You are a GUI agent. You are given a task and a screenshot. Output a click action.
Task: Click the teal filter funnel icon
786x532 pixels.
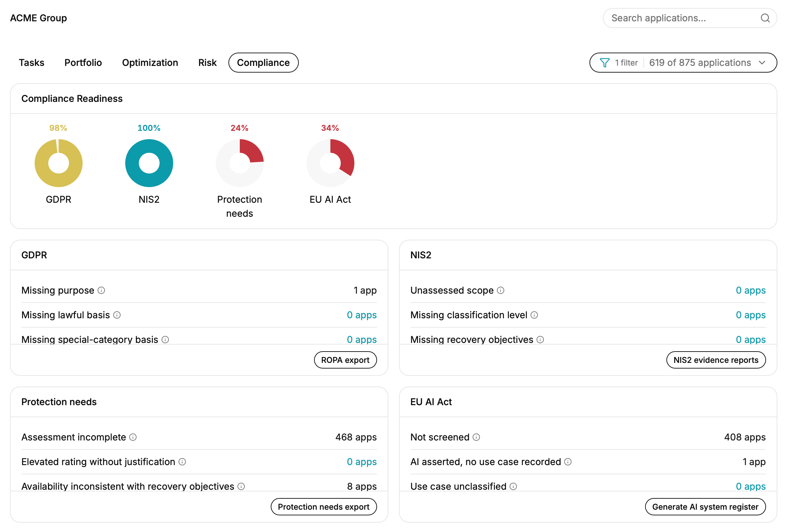(604, 63)
